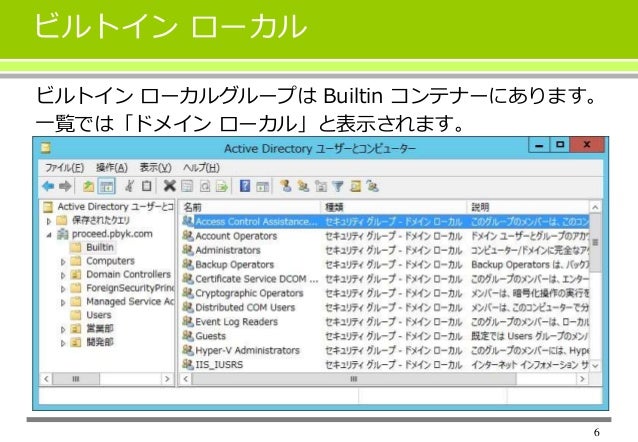Go up one level with folder icon
Viewport: 638px width, 442px height.
[88, 186]
